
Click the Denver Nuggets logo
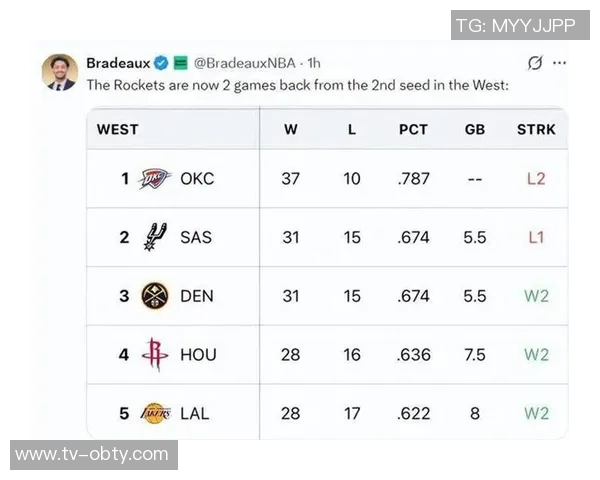(155, 295)
